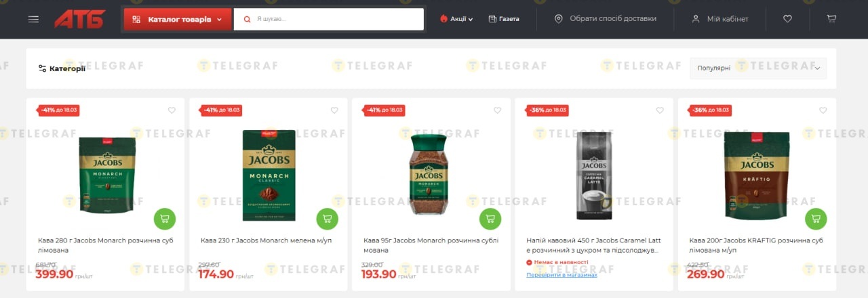The height and width of the screenshot is (298, 868).
Task: Open the wishlist heart icon in header
Action: pyautogui.click(x=787, y=19)
